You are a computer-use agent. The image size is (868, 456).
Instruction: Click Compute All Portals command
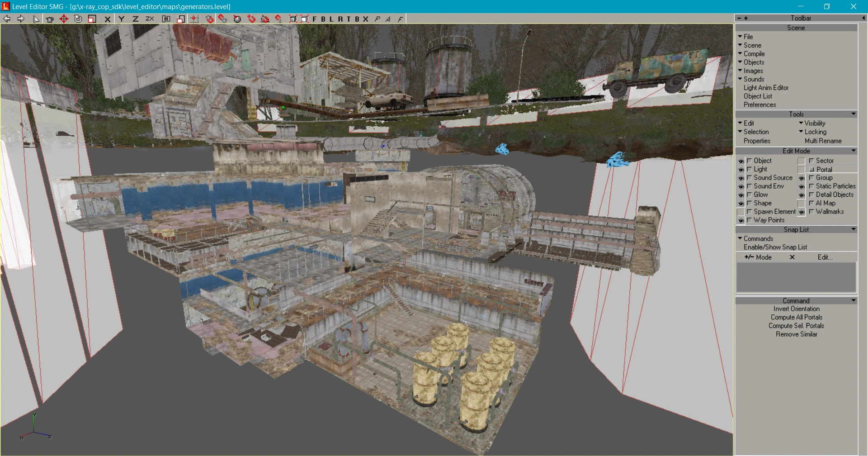[x=796, y=318]
